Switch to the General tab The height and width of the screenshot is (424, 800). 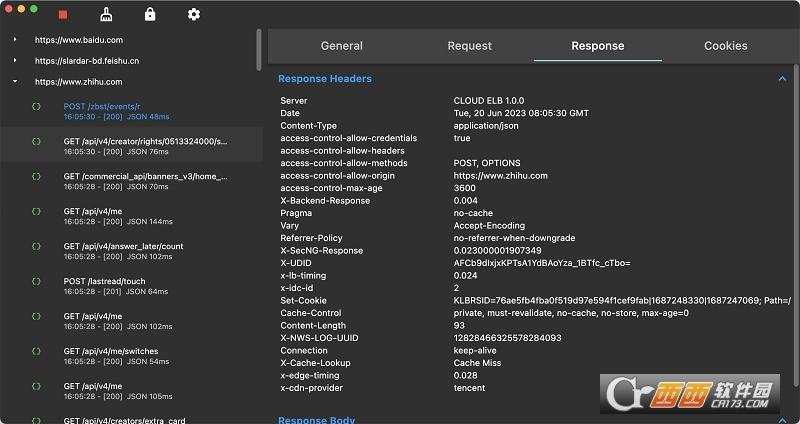pos(342,46)
